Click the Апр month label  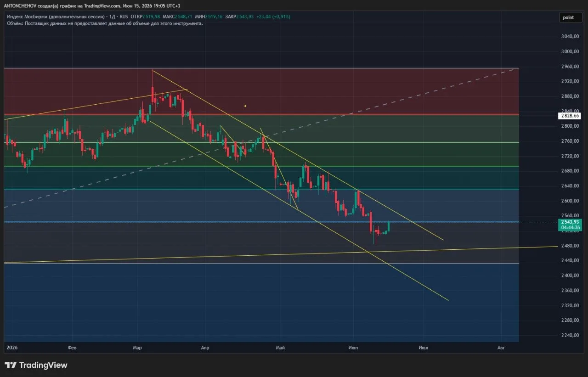[205, 348]
